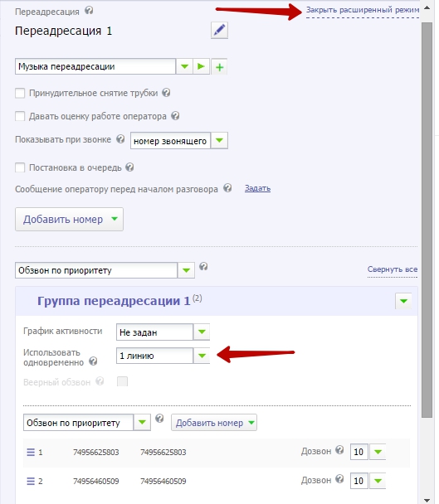Open График активности Не задан dropdown
Screen dimensions: 439x504
click(x=163, y=332)
